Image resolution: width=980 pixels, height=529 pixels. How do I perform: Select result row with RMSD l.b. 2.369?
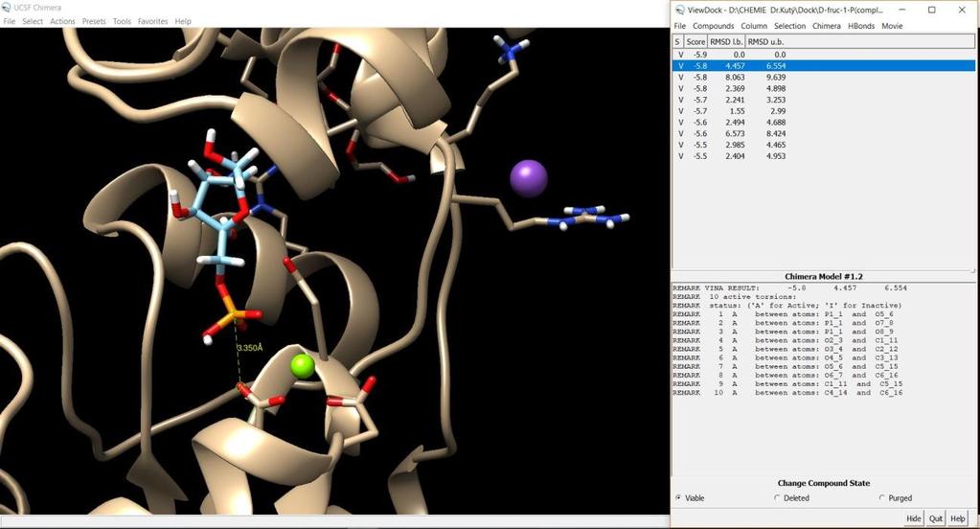[x=823, y=88]
